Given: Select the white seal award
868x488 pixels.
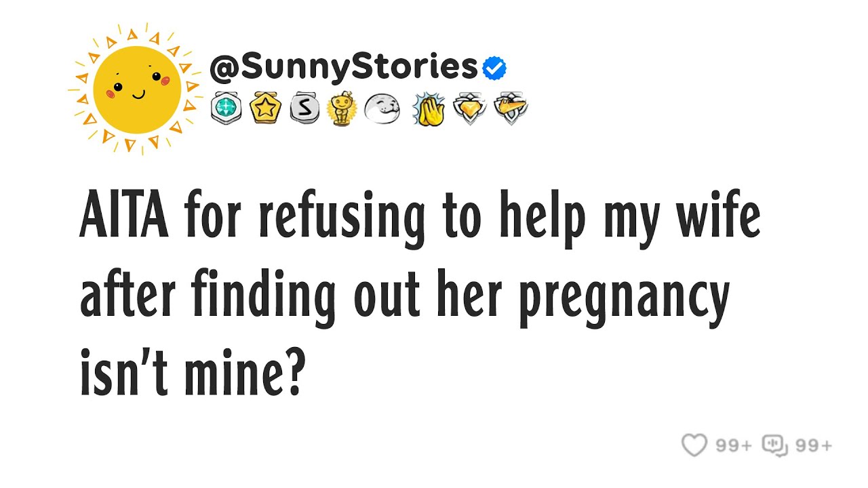Looking at the screenshot, I should pos(382,108).
